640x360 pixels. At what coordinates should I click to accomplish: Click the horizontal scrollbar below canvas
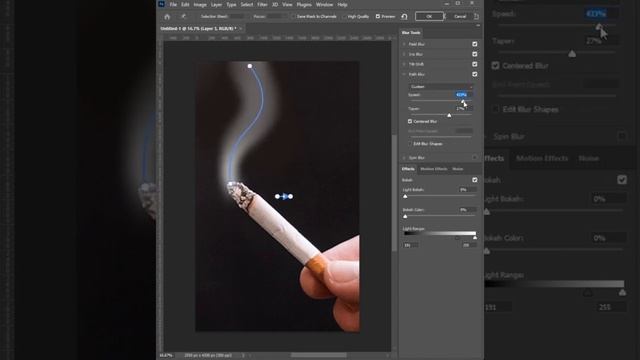pos(318,355)
